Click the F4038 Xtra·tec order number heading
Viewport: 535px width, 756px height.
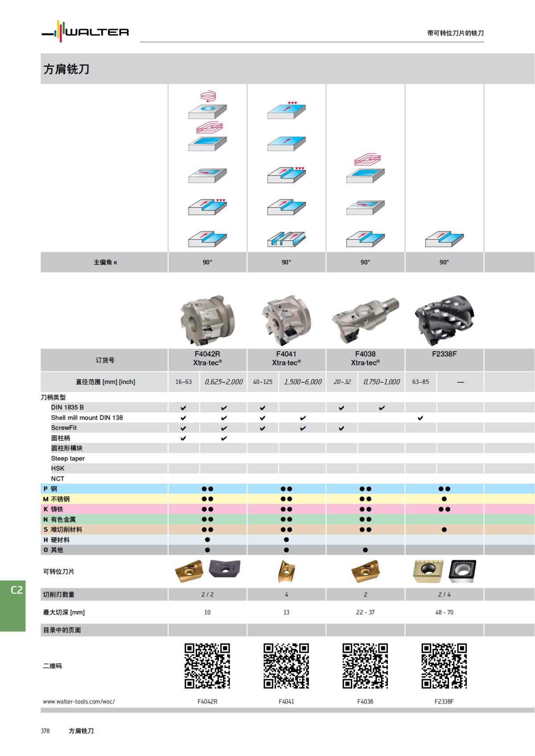point(365,359)
